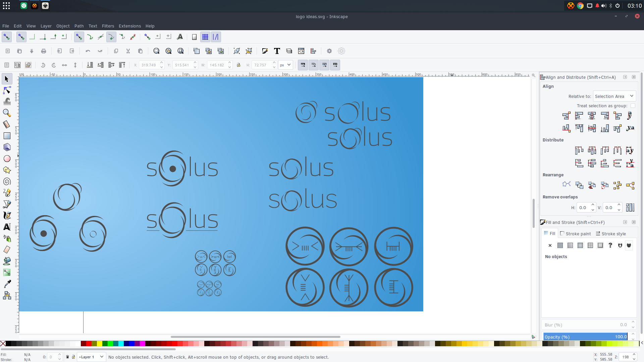644x362 pixels.
Task: Click exchange positions rearrange button
Action: (579, 185)
